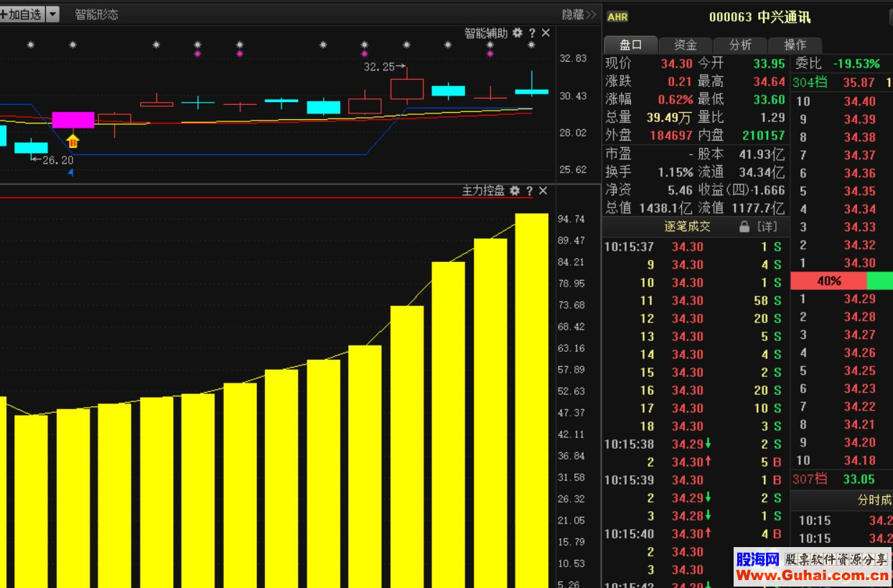Open settings gear of 智能辅助 panel
893x588 pixels.
point(518,33)
